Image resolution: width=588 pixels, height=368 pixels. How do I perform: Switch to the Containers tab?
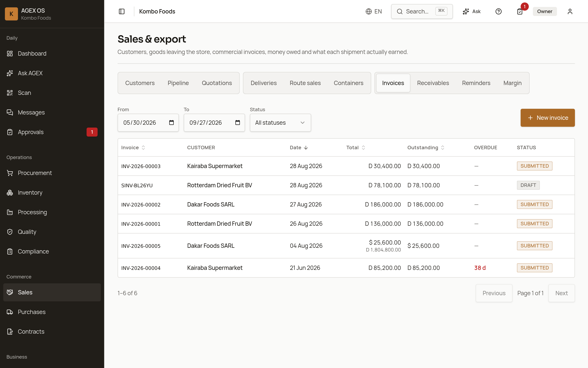[349, 83]
